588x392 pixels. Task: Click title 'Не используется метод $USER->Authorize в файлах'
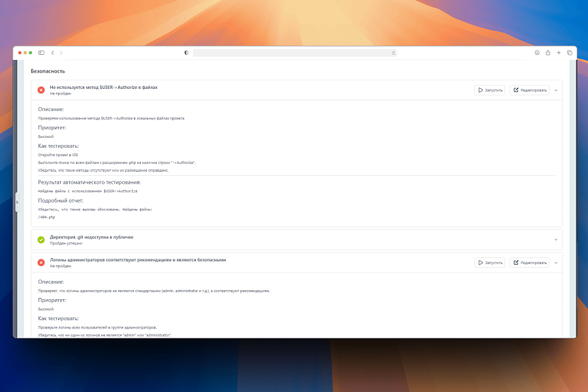(x=103, y=87)
